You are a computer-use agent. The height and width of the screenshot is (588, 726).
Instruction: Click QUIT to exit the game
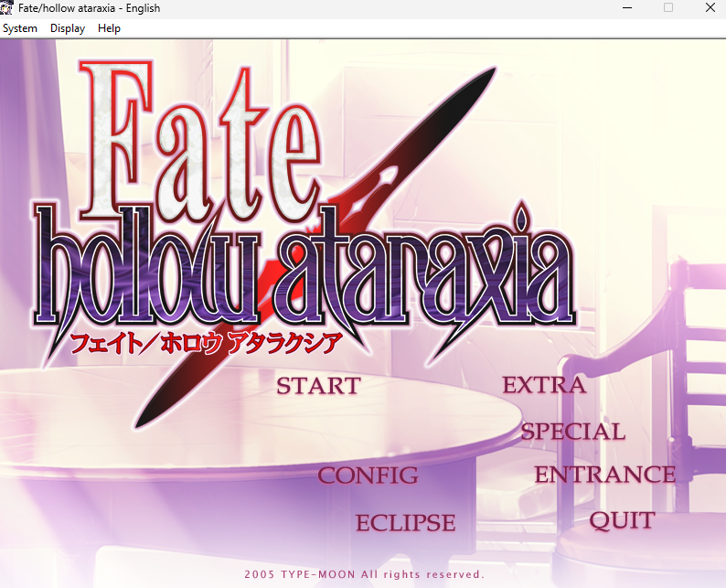click(623, 520)
